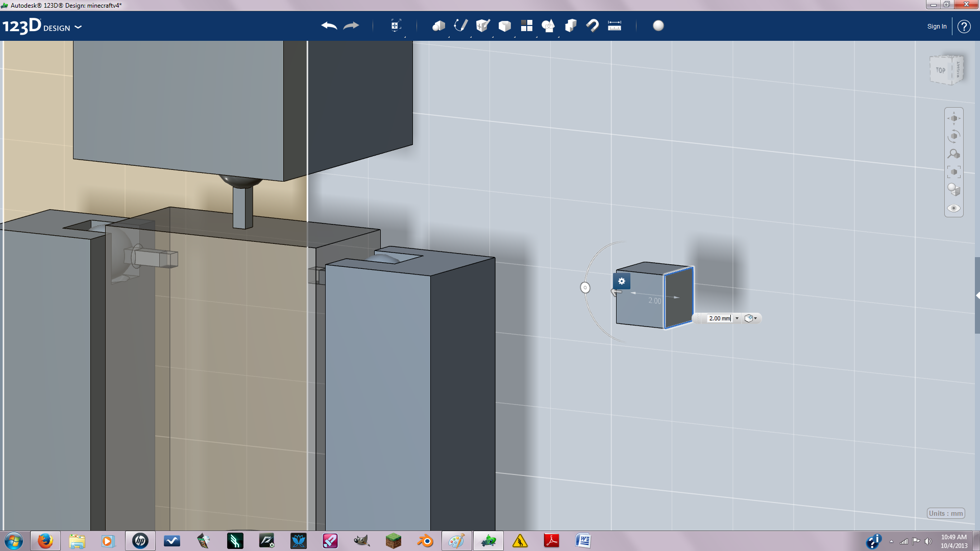980x551 pixels.
Task: Select the Sketch tool
Action: (x=460, y=26)
